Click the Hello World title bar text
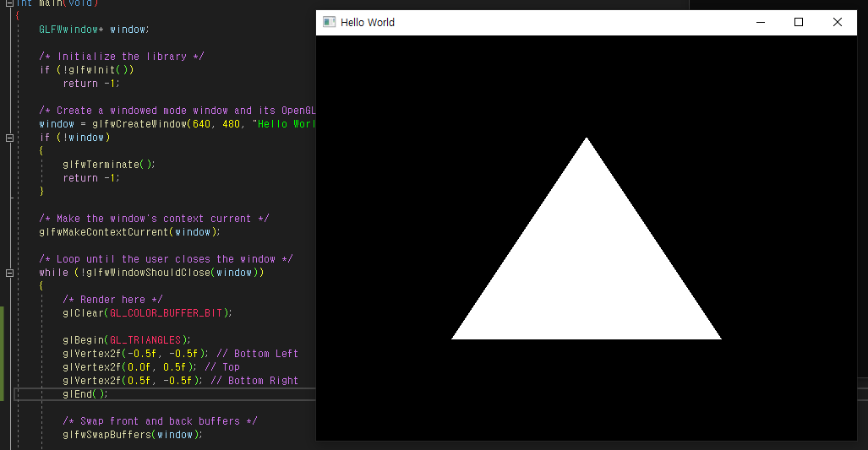 (368, 23)
